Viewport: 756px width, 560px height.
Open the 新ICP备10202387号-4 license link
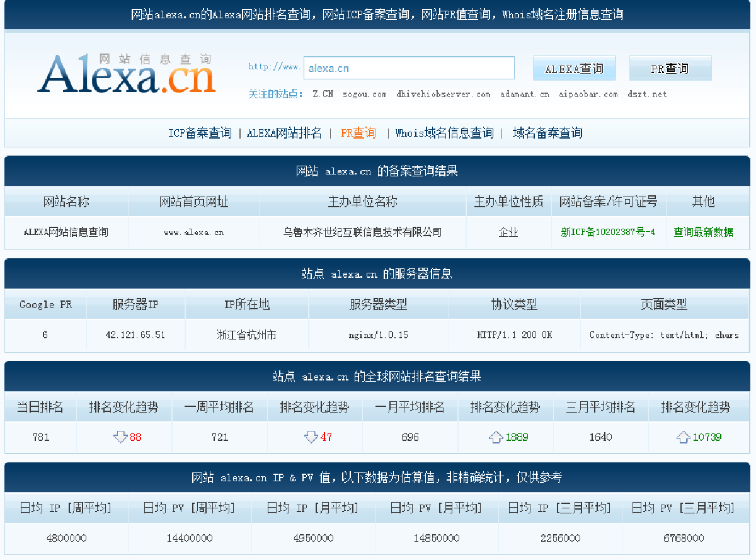click(608, 232)
